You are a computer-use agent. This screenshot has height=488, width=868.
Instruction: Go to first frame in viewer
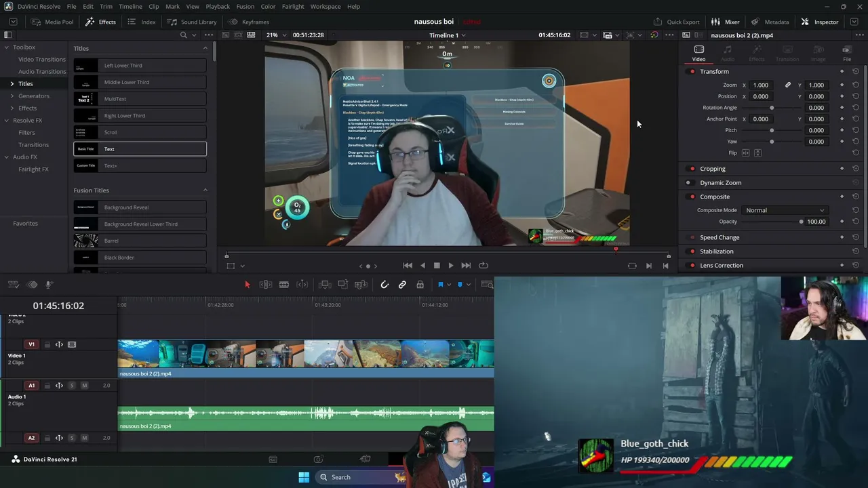click(x=408, y=266)
